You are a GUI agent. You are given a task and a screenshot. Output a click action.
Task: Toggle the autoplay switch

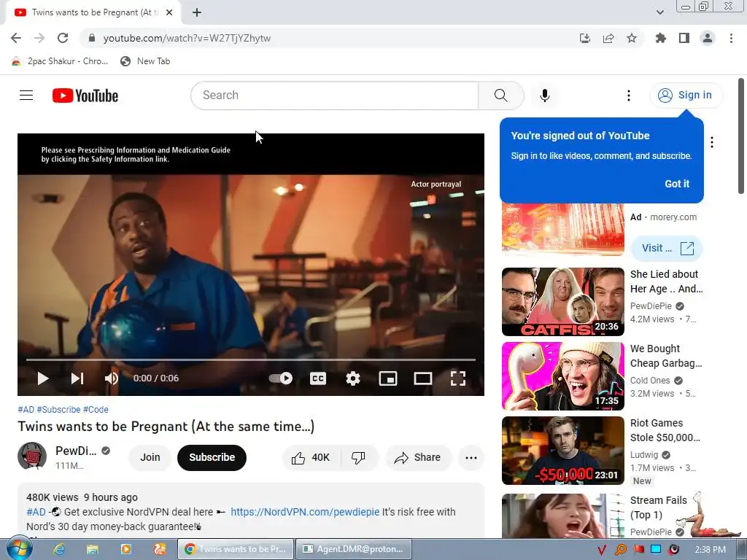(x=281, y=378)
